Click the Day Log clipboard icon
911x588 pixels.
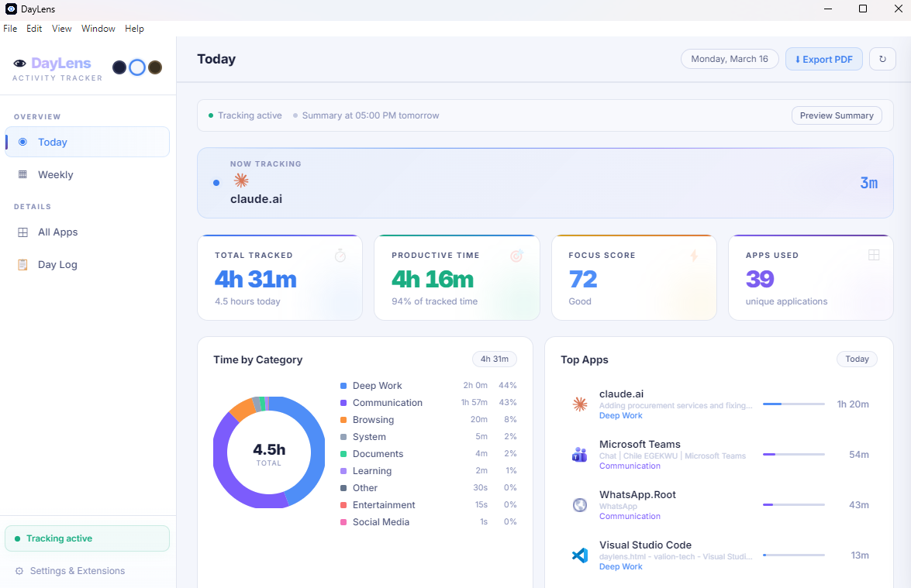click(22, 265)
